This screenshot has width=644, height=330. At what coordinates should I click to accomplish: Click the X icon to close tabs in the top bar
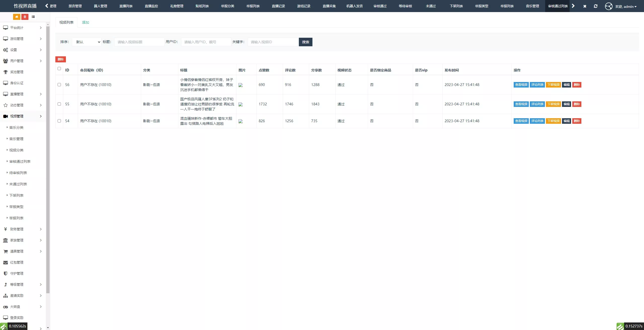(x=585, y=6)
